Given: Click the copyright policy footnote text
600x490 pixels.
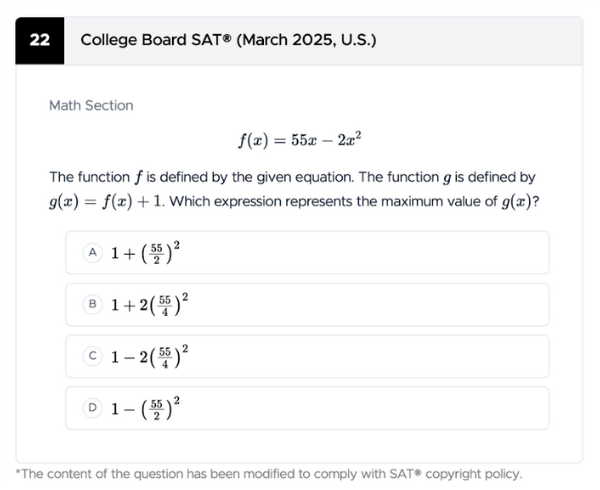Looking at the screenshot, I should click(268, 473).
